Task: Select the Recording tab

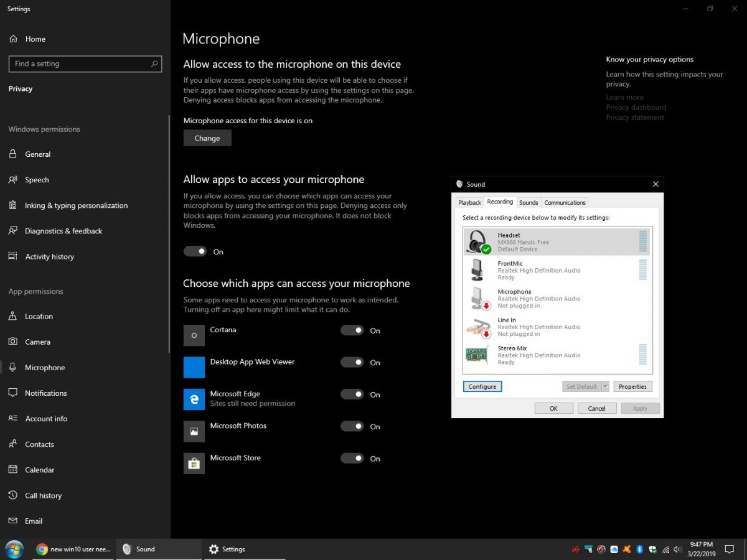Action: coord(500,202)
